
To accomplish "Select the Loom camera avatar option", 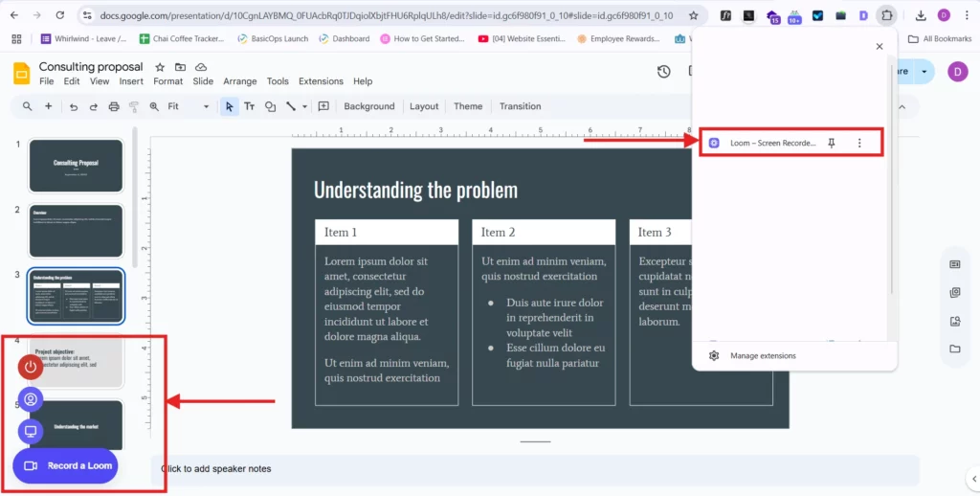I will click(x=31, y=399).
